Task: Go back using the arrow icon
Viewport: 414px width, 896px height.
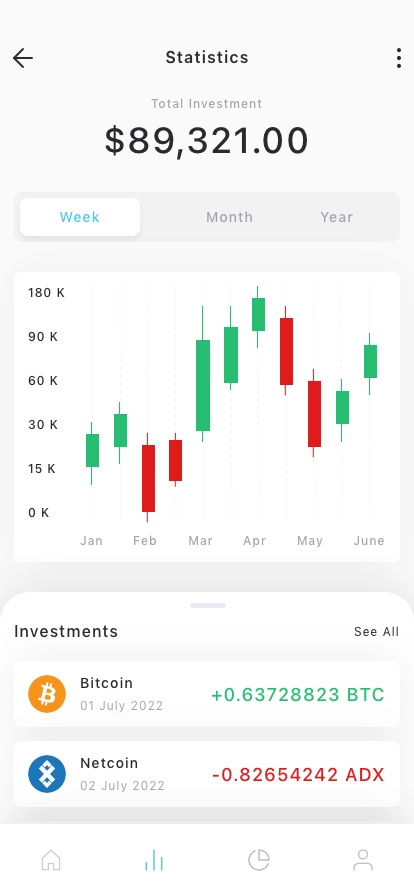Action: pos(23,58)
